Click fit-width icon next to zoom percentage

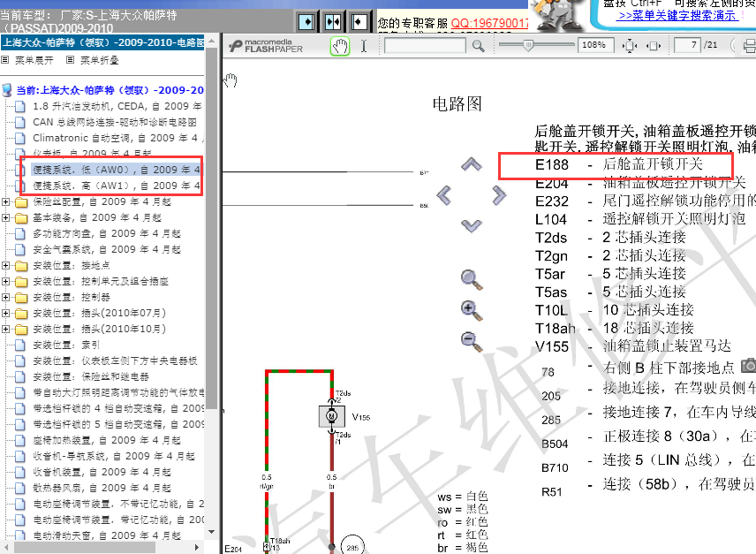pos(629,46)
